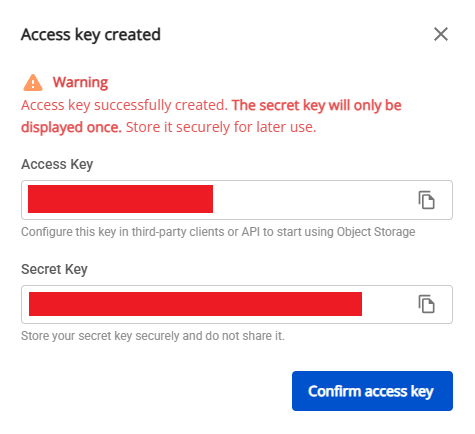Select the redacted Secret Key value
The width and height of the screenshot is (475, 434).
tap(195, 304)
